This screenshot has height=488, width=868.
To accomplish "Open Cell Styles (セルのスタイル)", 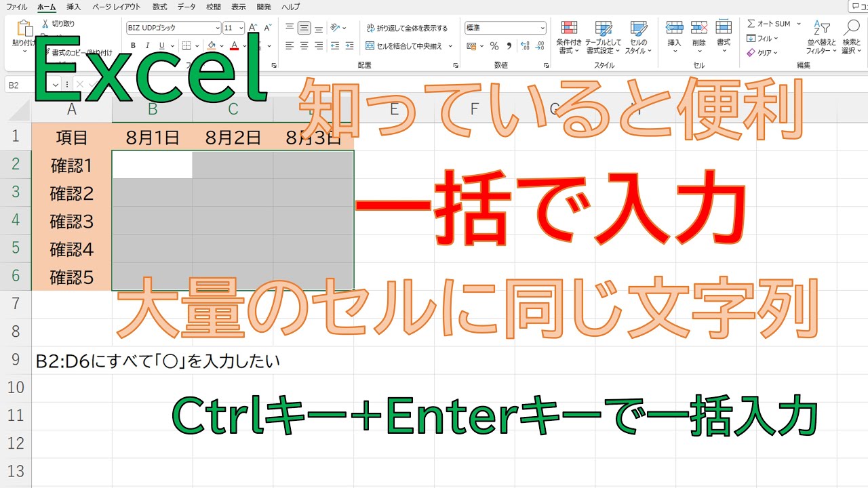I will (638, 37).
